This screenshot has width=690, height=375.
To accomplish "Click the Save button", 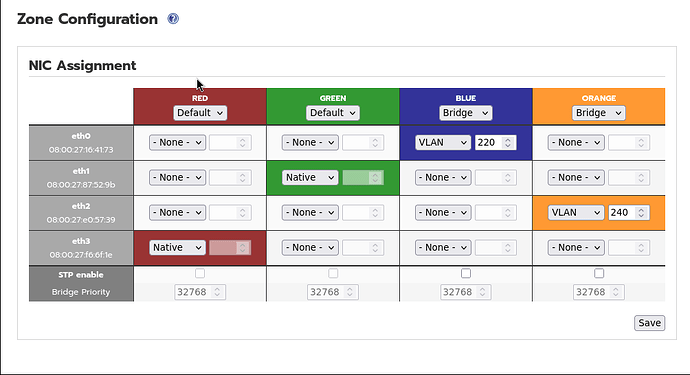I will click(x=650, y=323).
